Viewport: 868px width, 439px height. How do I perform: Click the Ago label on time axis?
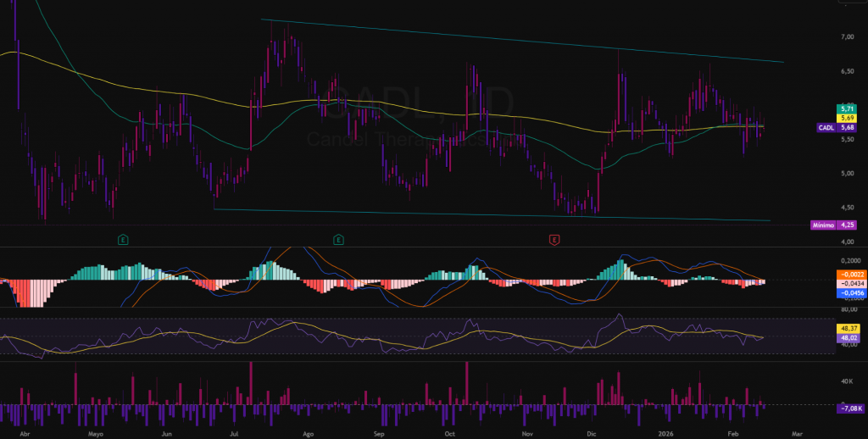[309, 434]
